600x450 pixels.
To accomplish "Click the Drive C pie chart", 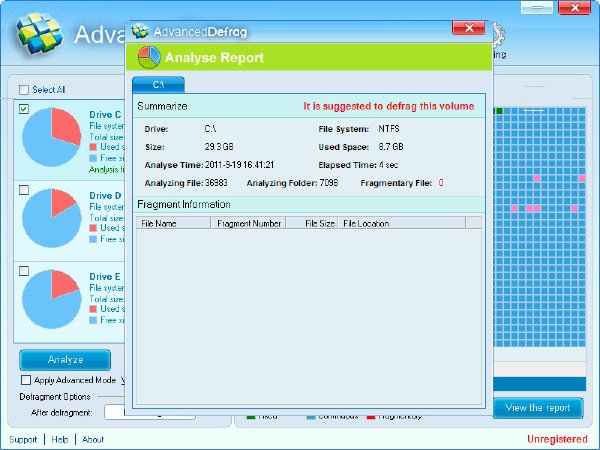I will pyautogui.click(x=52, y=137).
